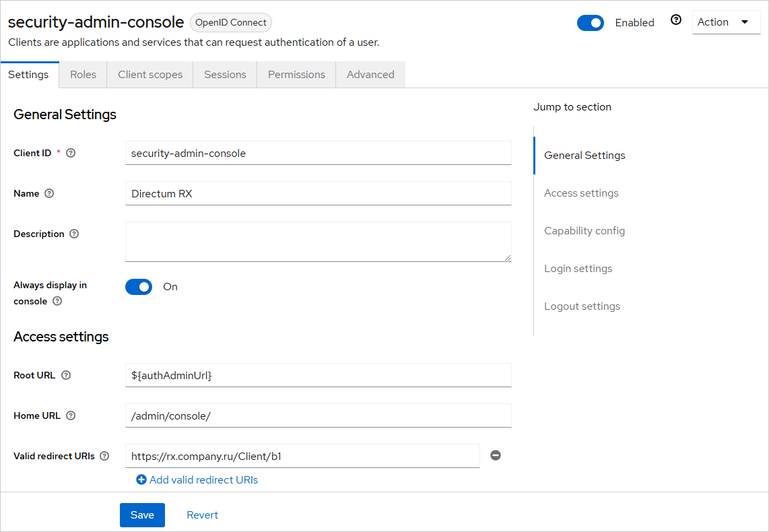Click help icon for Always display in console
The image size is (769, 532).
pyautogui.click(x=57, y=301)
